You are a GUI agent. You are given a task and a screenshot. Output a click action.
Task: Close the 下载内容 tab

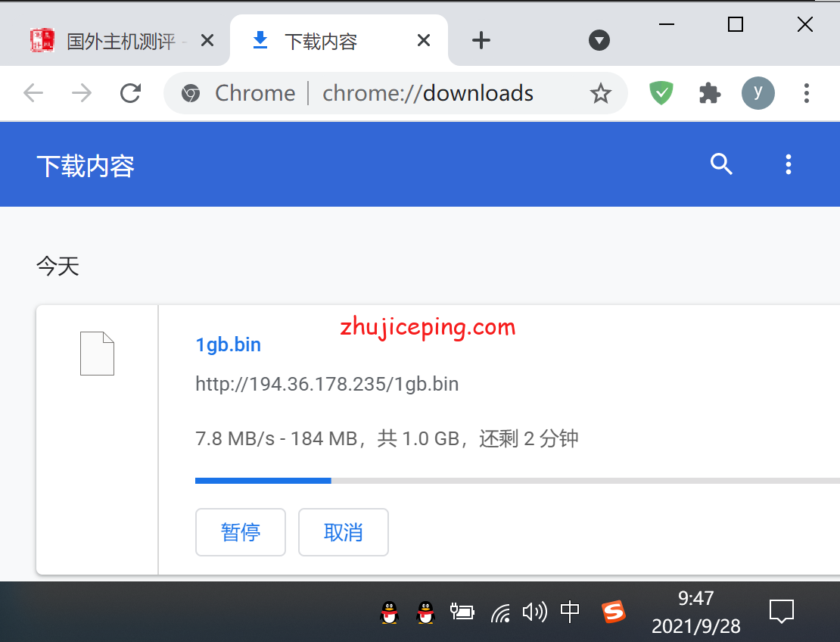424,41
